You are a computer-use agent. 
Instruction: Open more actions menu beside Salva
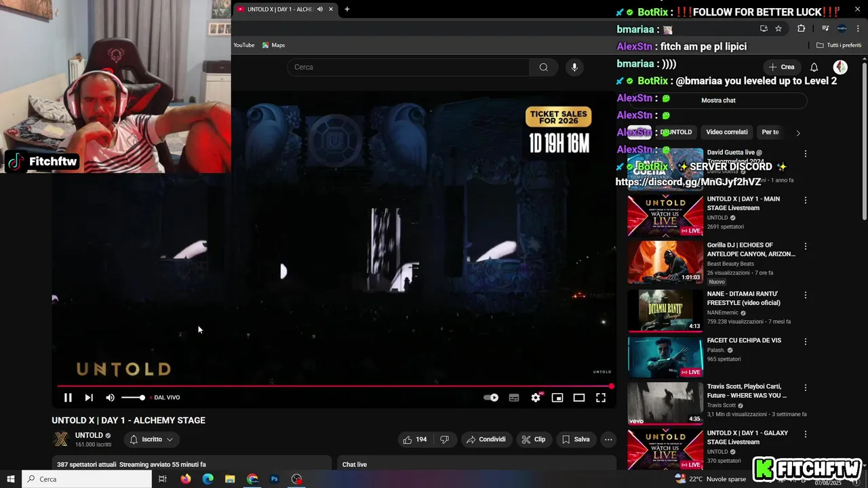(608, 439)
